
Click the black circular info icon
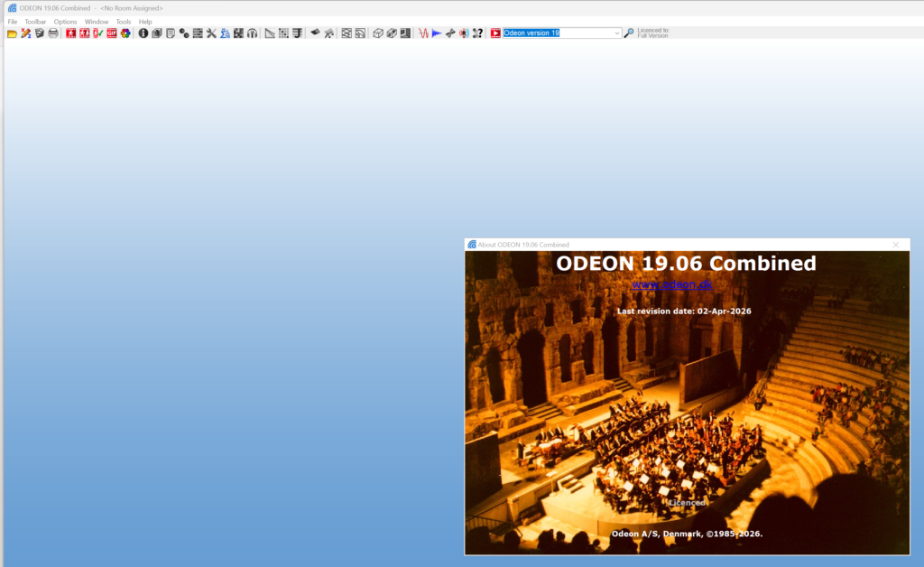[143, 33]
